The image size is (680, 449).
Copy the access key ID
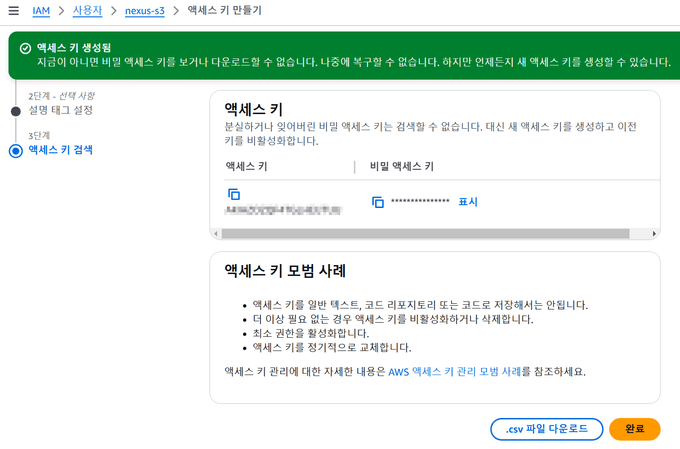coord(234,193)
